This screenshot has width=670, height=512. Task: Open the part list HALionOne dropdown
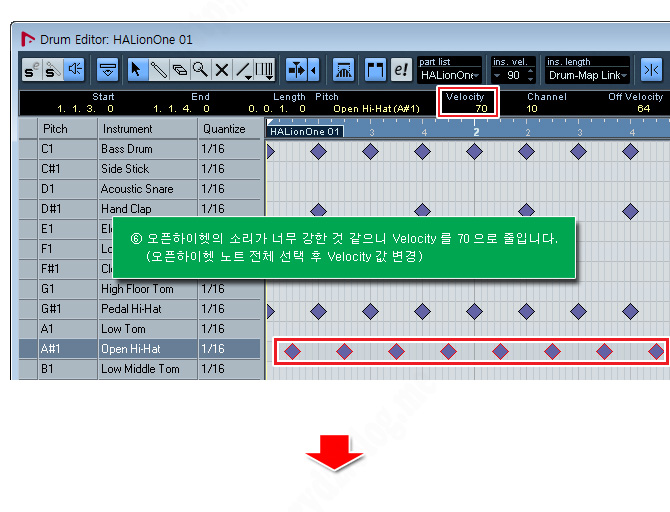tap(449, 76)
